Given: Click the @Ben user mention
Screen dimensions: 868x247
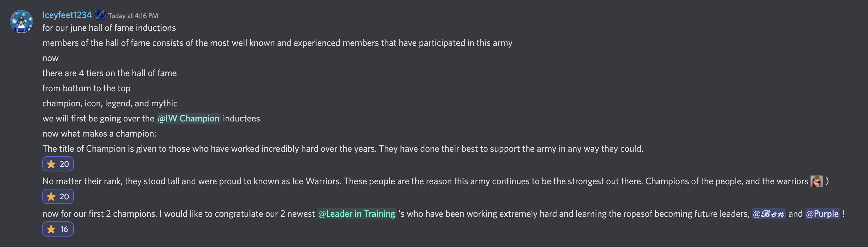Looking at the screenshot, I should 769,214.
